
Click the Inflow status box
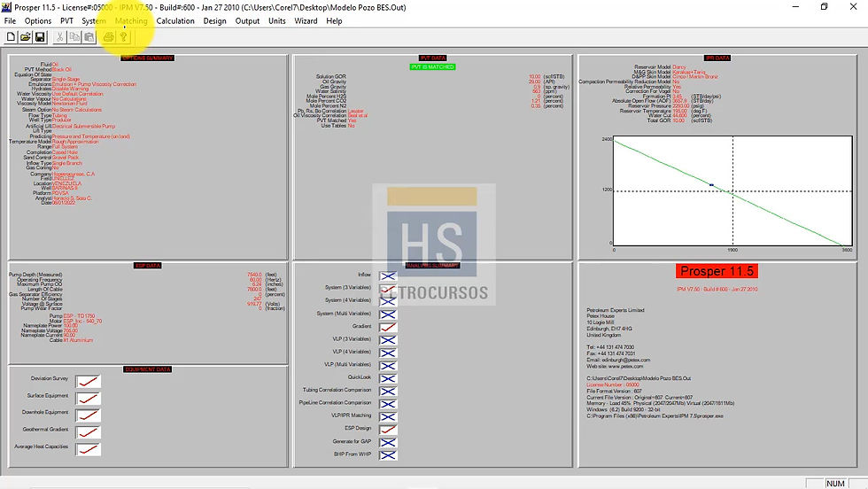pyautogui.click(x=388, y=276)
